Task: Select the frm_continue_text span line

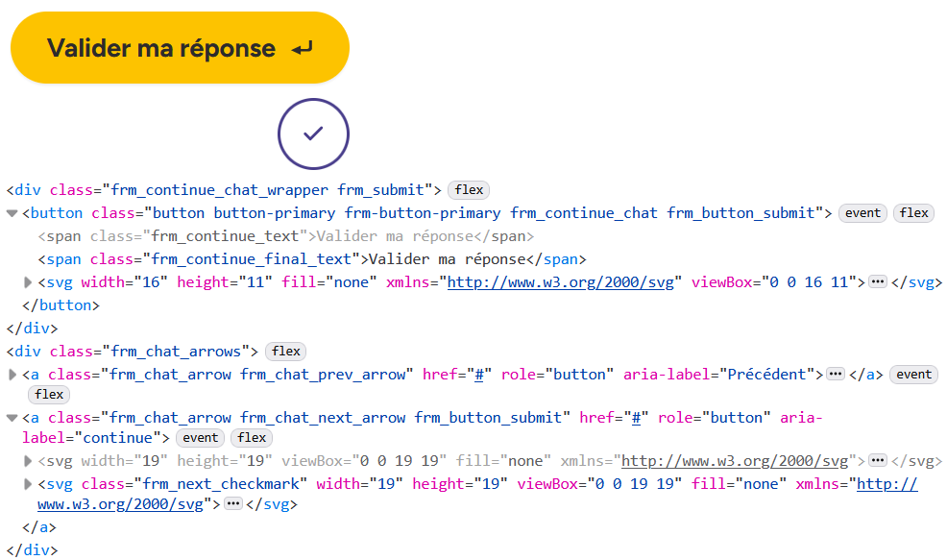Action: click(x=285, y=236)
